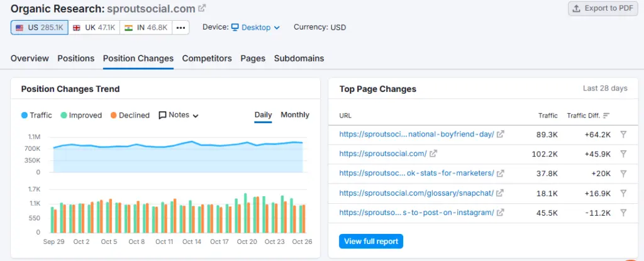Switch to the Subdomains tab
The width and height of the screenshot is (644, 261).
[x=299, y=58]
